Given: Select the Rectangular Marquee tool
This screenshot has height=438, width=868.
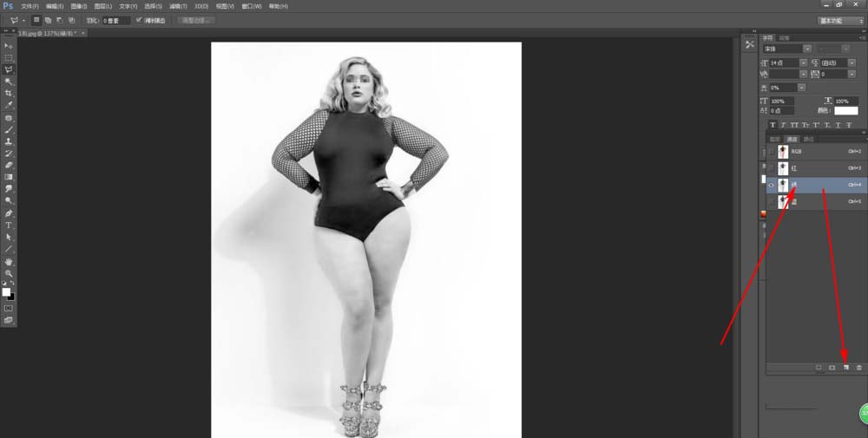Looking at the screenshot, I should 9,57.
